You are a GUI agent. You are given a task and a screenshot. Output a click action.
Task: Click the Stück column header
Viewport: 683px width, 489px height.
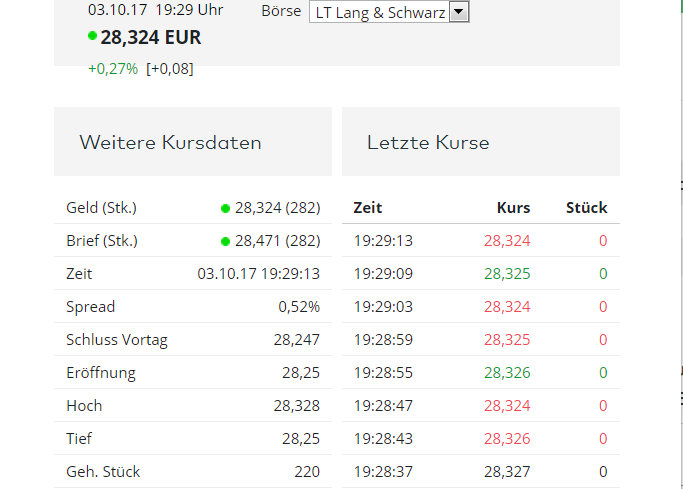click(x=586, y=208)
